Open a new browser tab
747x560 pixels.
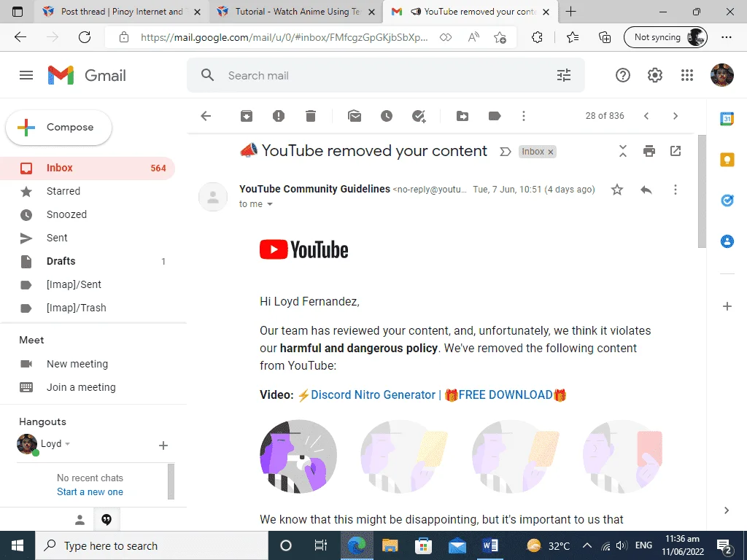[x=570, y=12]
